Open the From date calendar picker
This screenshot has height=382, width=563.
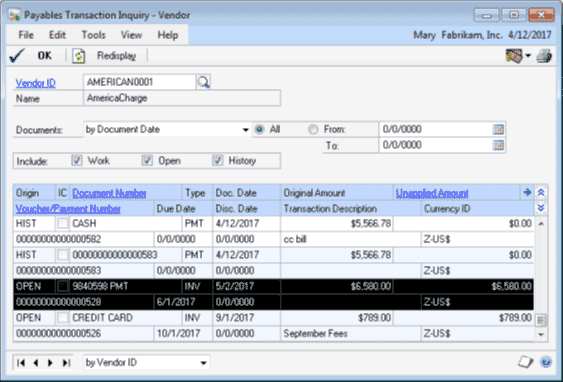(x=498, y=129)
